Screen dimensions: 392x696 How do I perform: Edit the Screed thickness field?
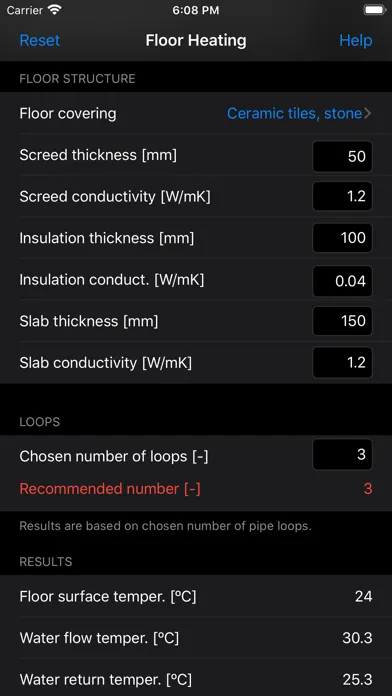342,156
